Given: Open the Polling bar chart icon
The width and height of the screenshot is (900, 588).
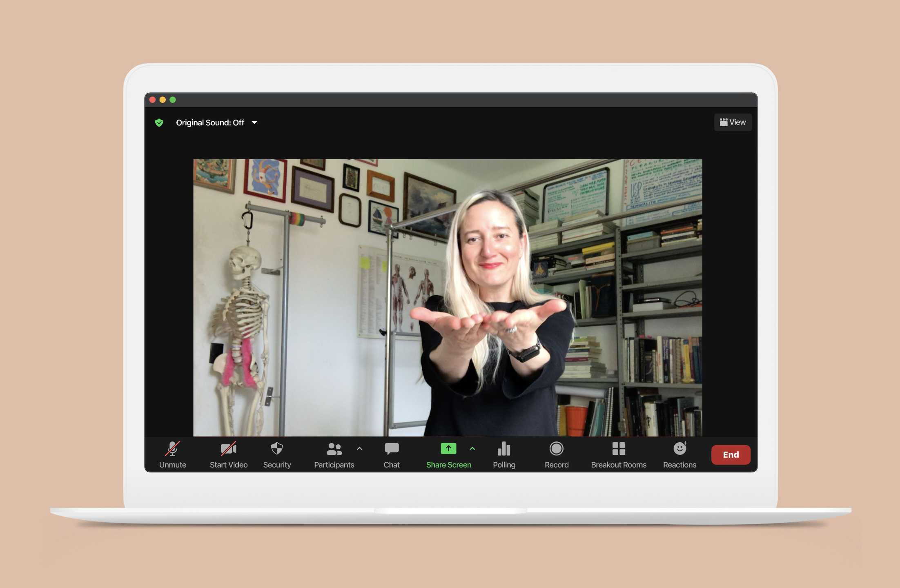Looking at the screenshot, I should pyautogui.click(x=504, y=454).
